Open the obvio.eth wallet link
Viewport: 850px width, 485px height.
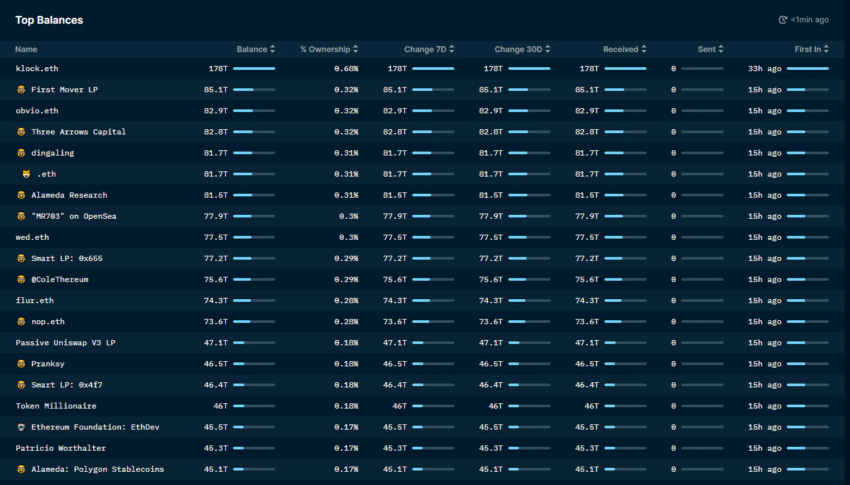(x=37, y=111)
